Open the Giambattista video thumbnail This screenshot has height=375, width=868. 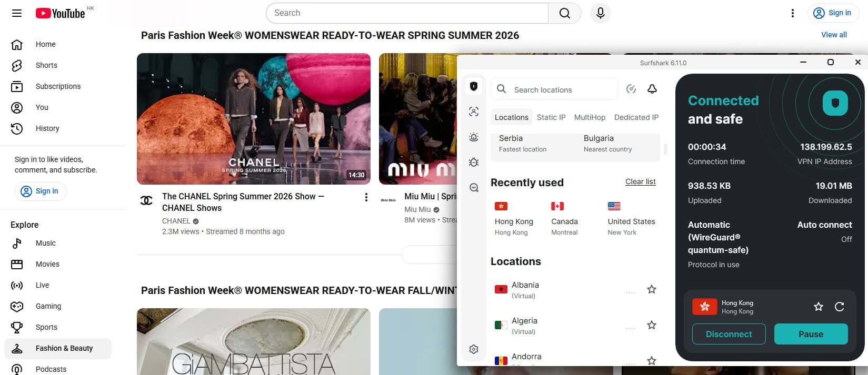coord(254,341)
